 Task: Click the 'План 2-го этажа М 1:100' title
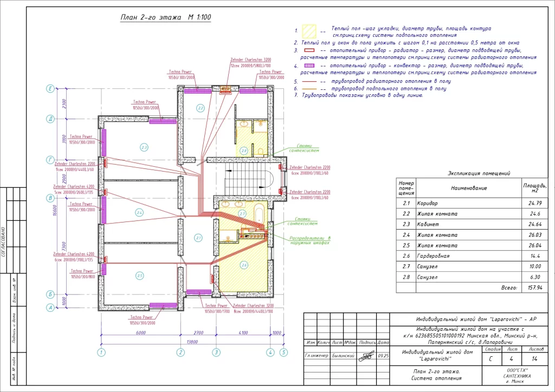pyautogui.click(x=165, y=18)
